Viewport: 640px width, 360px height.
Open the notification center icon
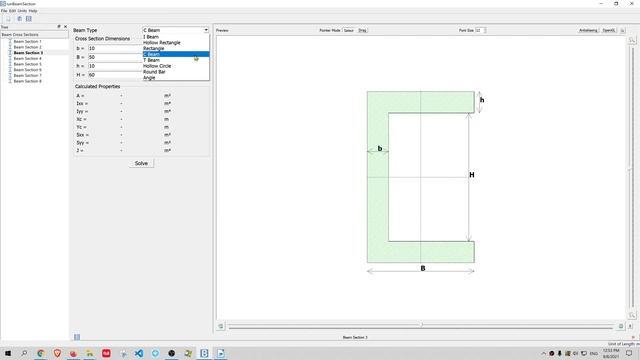pyautogui.click(x=629, y=353)
